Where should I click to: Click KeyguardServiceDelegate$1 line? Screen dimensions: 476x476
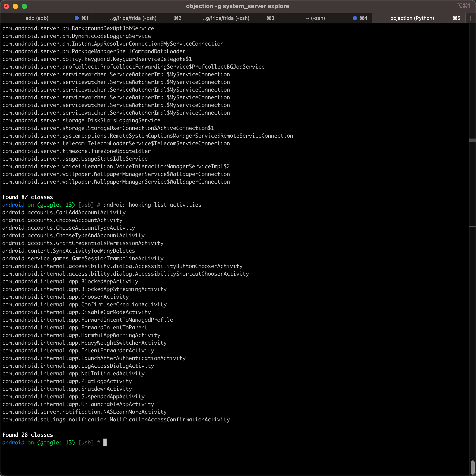97,59
